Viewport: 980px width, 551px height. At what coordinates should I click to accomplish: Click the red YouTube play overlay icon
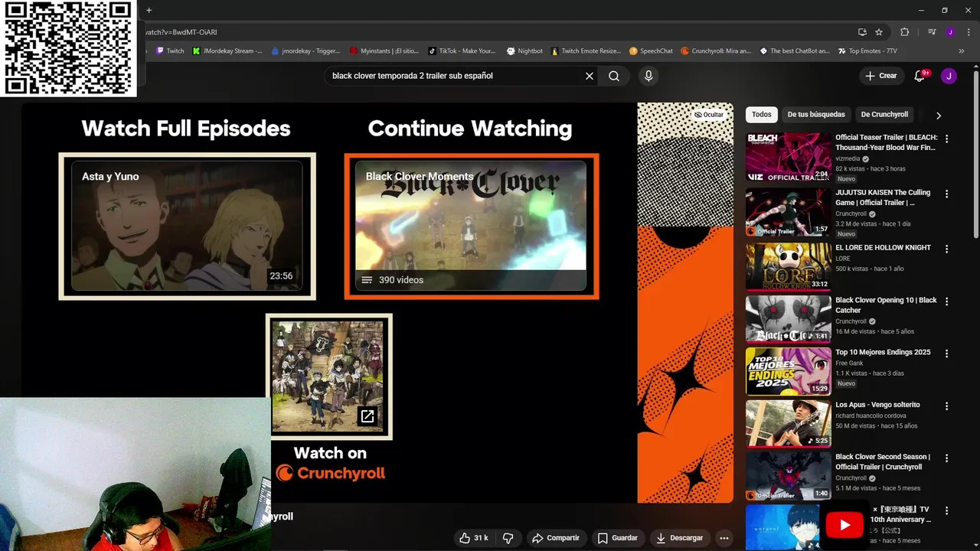[844, 525]
